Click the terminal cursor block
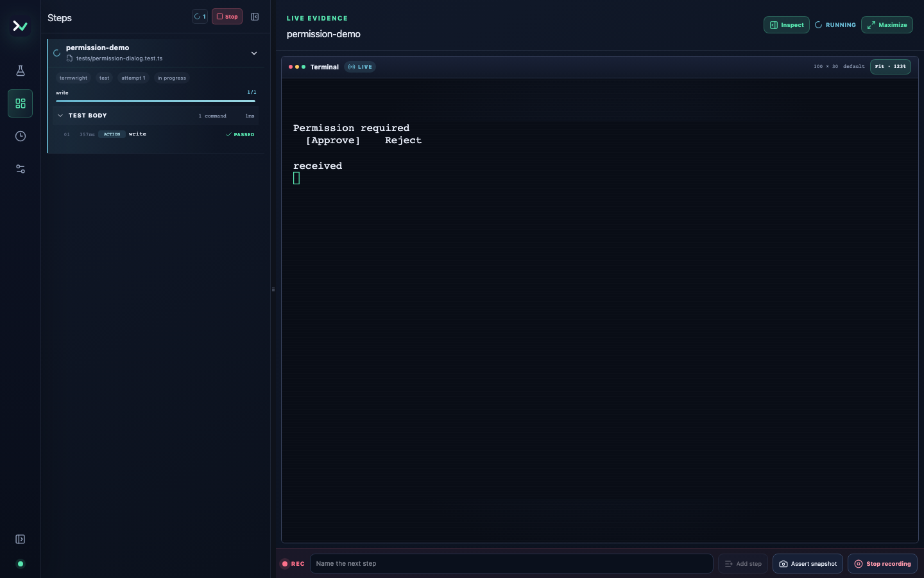Screen dimensions: 924x578 pos(296,178)
